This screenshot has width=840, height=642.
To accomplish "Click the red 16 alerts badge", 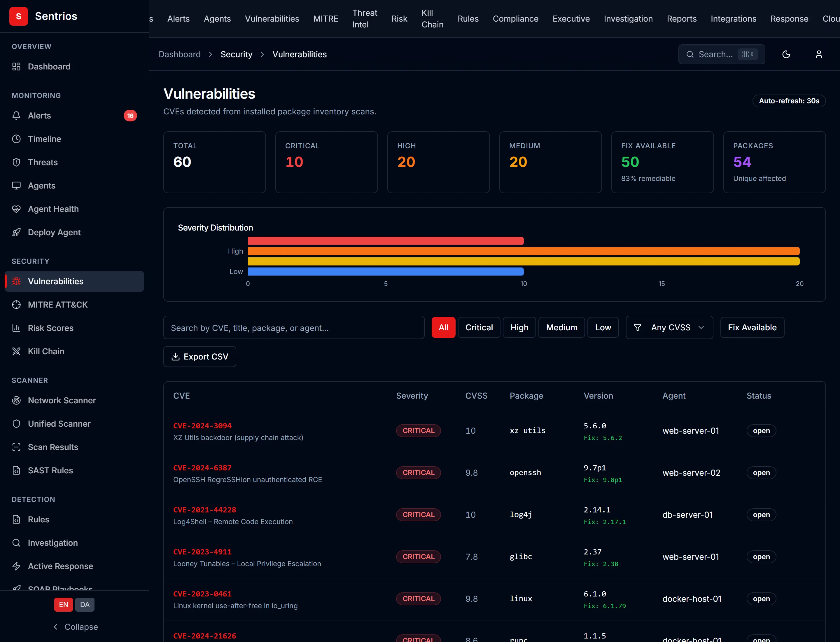I will [x=130, y=115].
